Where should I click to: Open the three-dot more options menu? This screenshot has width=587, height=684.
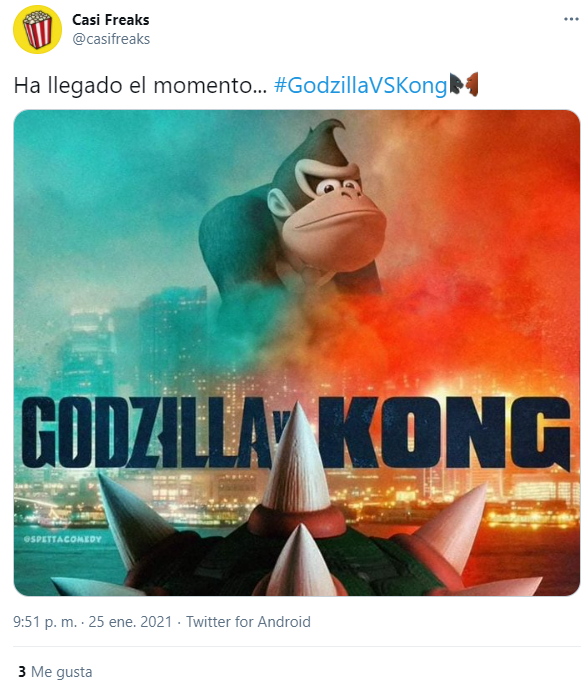point(571,19)
